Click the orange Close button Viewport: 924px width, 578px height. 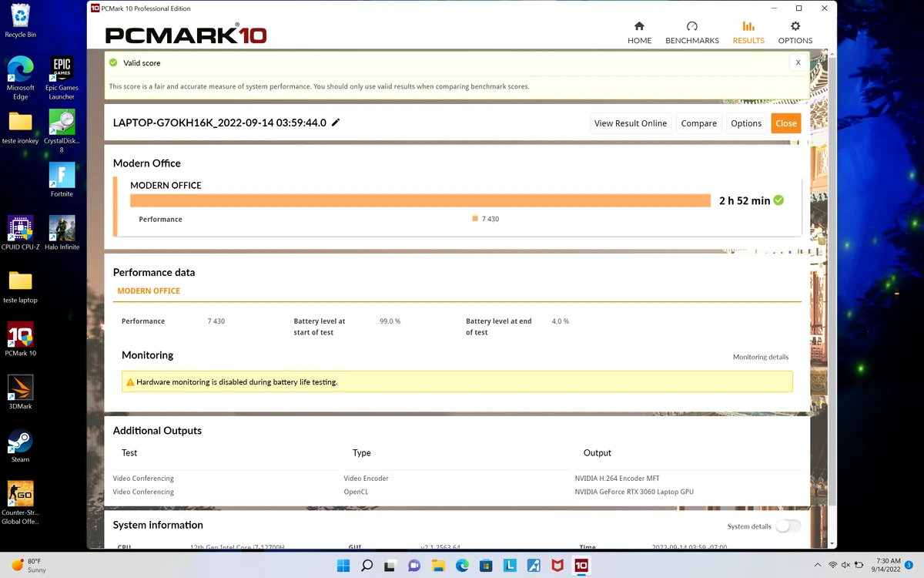point(786,123)
